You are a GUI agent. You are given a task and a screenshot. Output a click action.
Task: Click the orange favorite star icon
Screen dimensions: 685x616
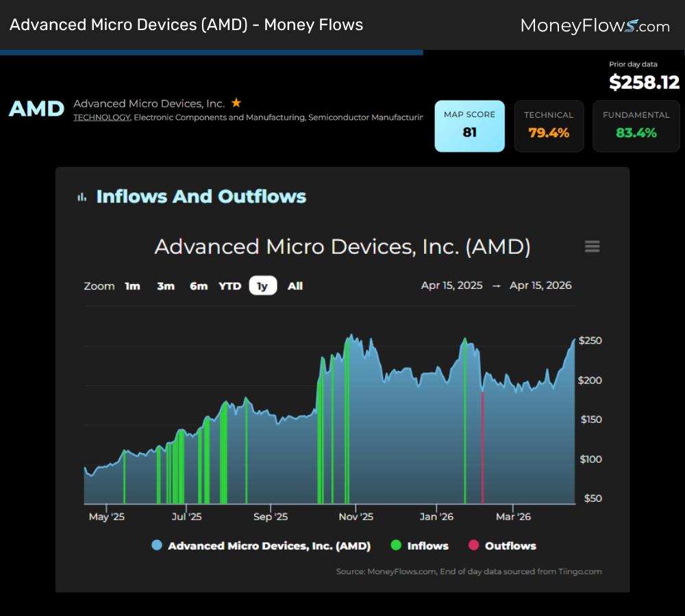pos(236,103)
